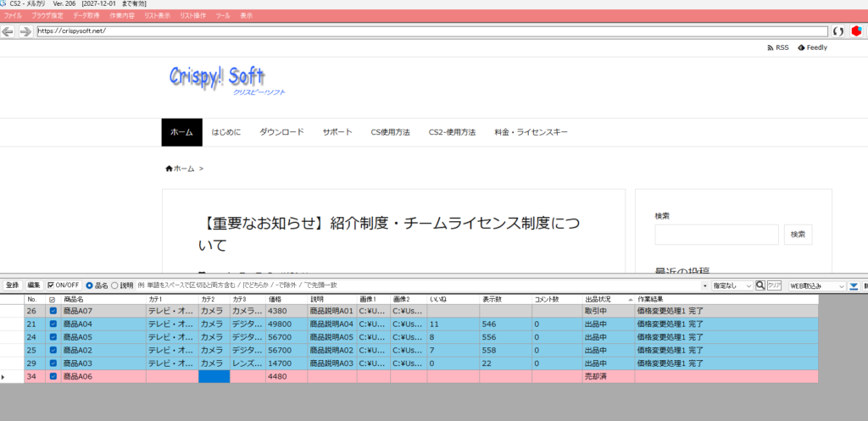Open the ブラウザ指定 menu
868x421 pixels.
(x=47, y=16)
